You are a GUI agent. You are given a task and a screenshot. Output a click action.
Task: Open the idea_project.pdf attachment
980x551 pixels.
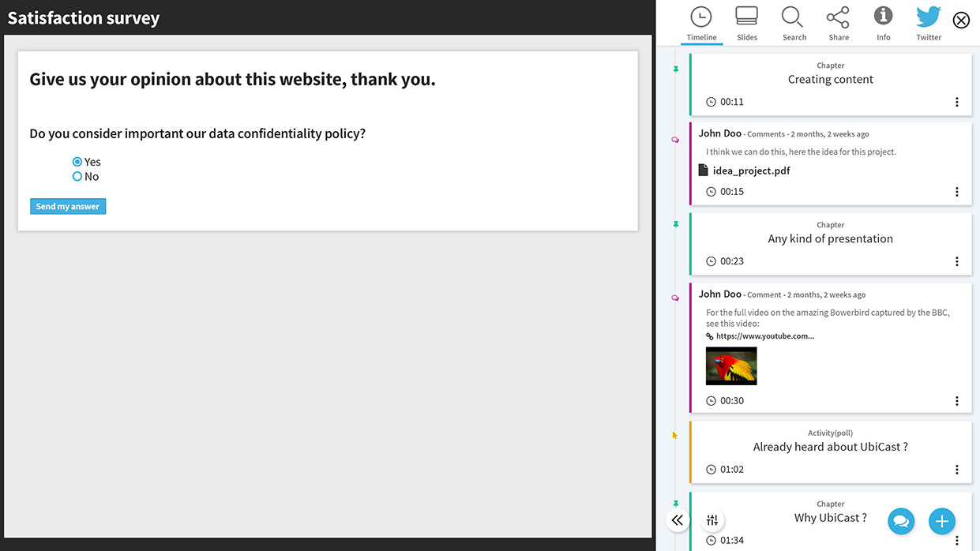tap(750, 171)
